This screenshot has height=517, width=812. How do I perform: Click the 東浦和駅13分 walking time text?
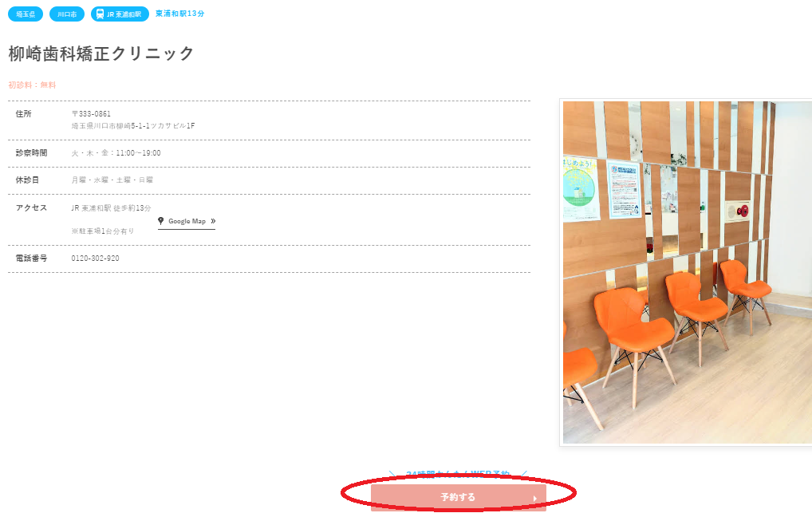coord(179,14)
